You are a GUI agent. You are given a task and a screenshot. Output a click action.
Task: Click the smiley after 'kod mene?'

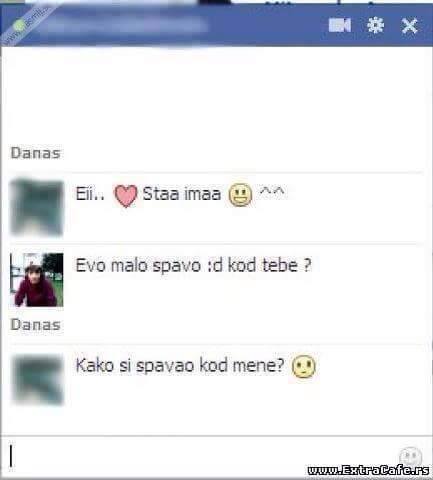[x=303, y=366]
